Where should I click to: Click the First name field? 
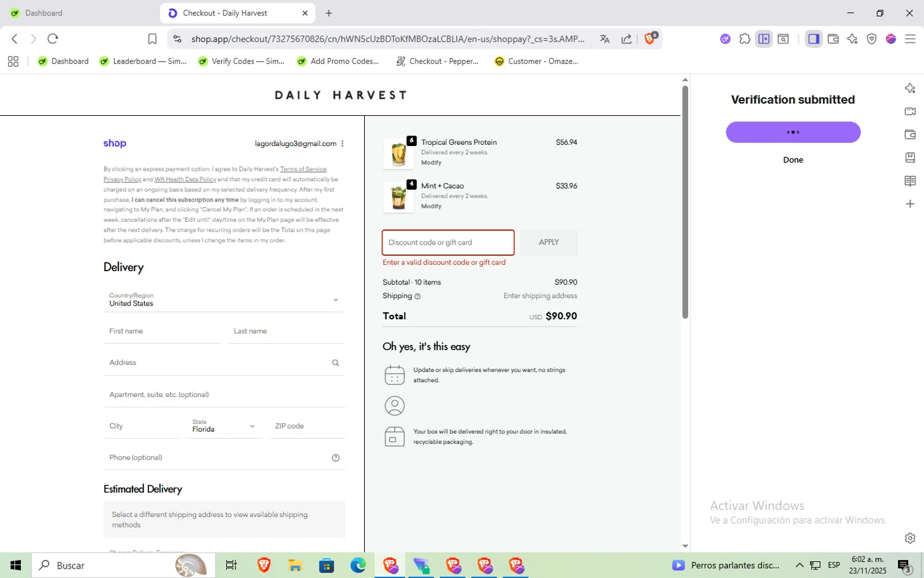[162, 331]
